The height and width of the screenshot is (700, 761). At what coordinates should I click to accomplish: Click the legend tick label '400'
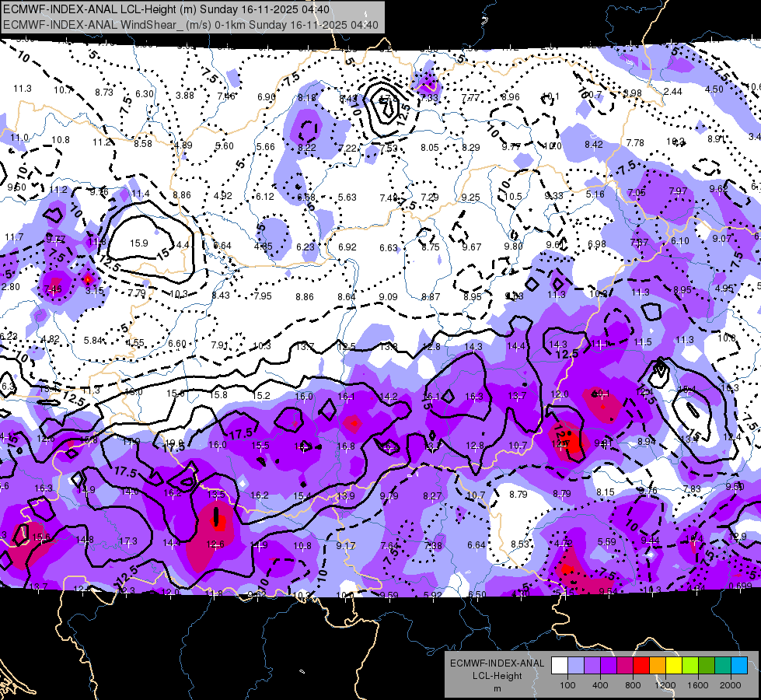tap(600, 685)
